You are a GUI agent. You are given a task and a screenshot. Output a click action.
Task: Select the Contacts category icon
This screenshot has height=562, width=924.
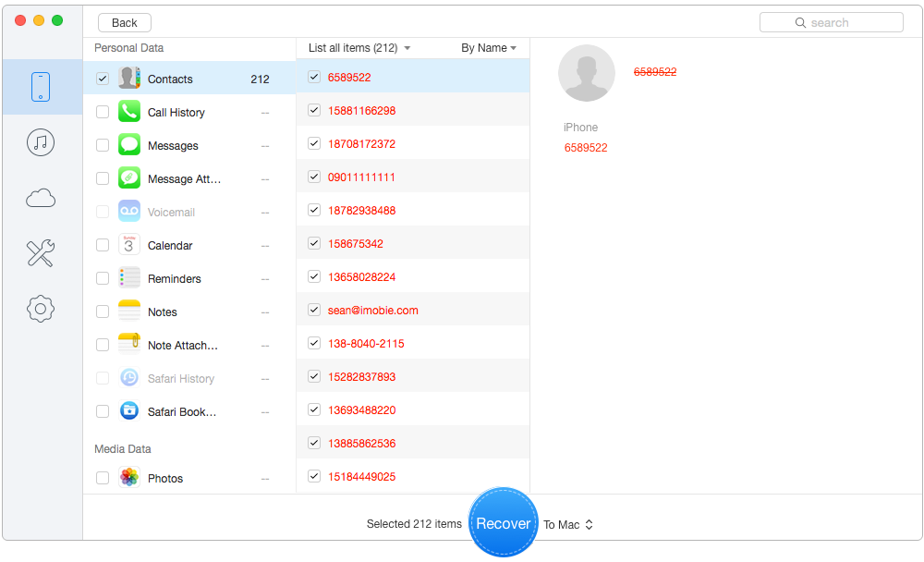pyautogui.click(x=128, y=79)
